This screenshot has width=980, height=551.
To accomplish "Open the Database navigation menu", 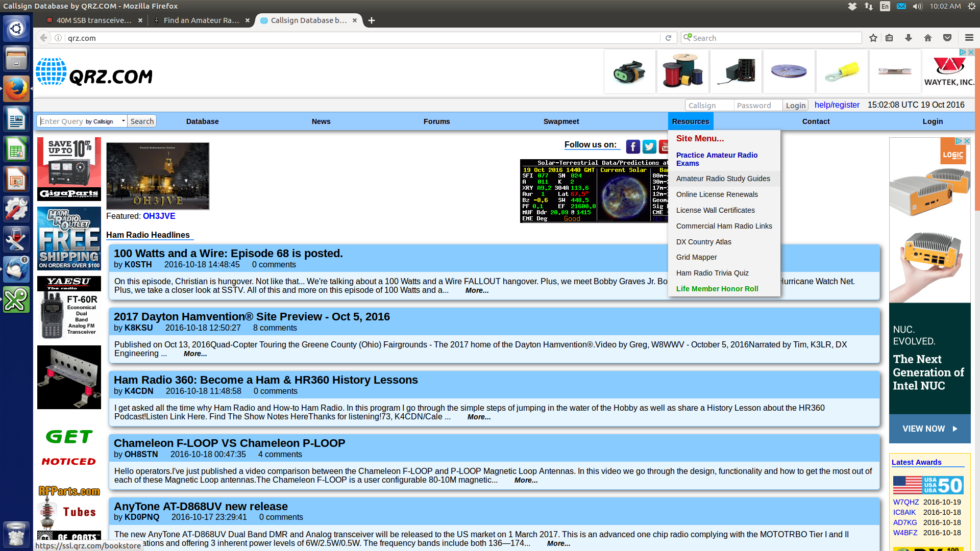I will [202, 121].
